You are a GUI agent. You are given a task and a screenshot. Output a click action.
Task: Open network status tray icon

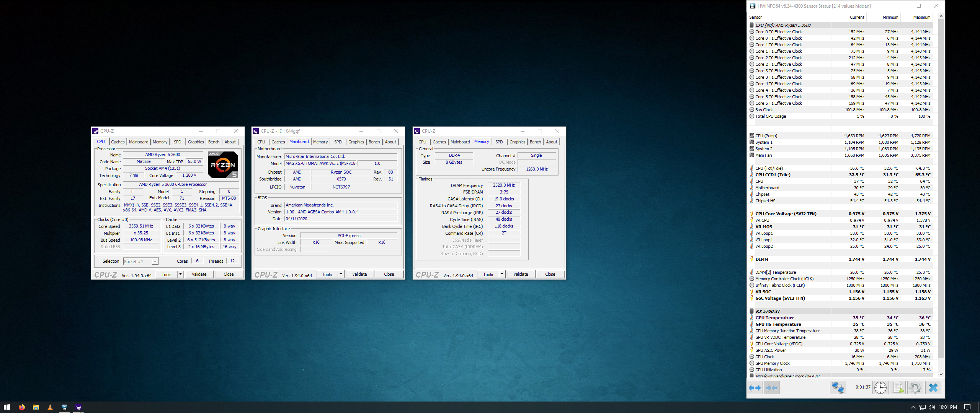pyautogui.click(x=923, y=407)
